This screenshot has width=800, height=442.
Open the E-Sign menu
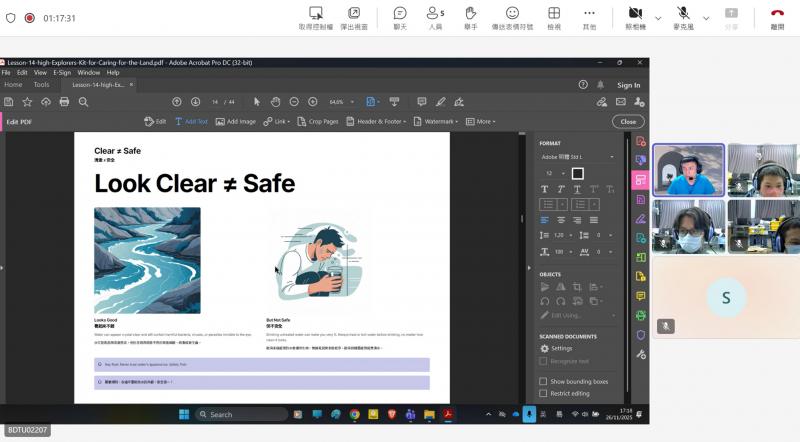click(62, 72)
